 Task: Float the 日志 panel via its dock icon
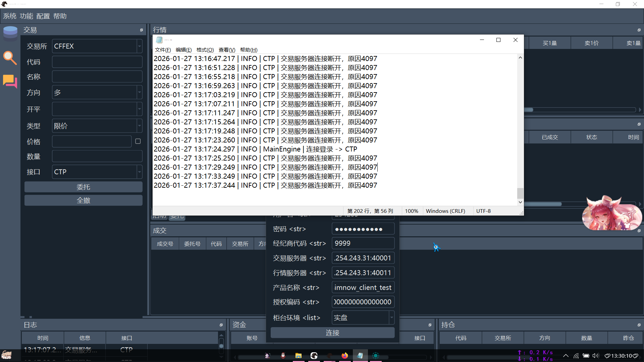[221, 325]
